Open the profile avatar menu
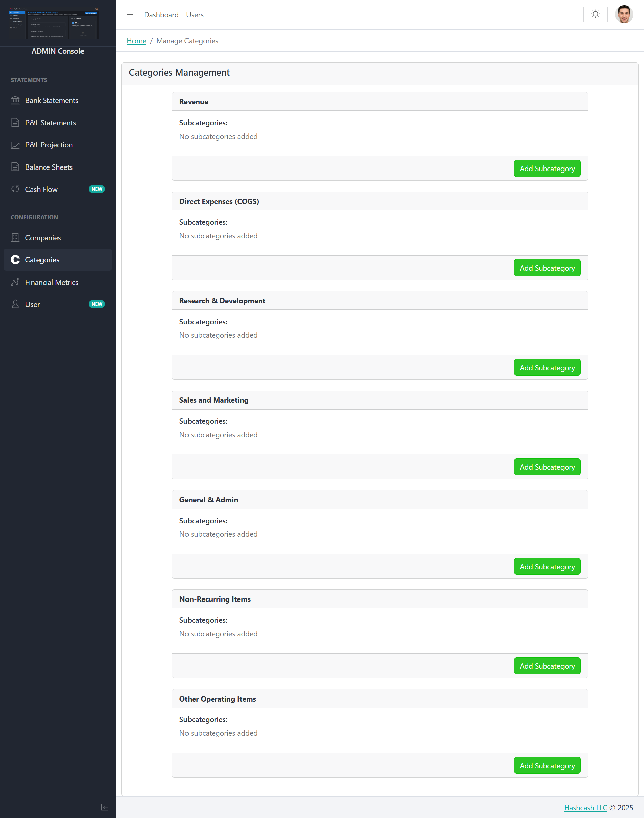The width and height of the screenshot is (644, 818). (623, 14)
